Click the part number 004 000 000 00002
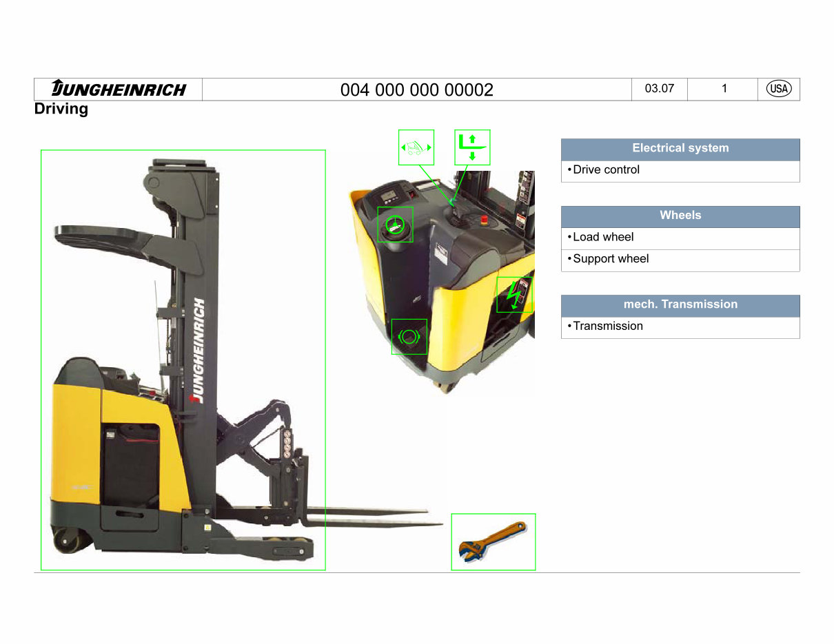The image size is (834, 644). coord(416,90)
